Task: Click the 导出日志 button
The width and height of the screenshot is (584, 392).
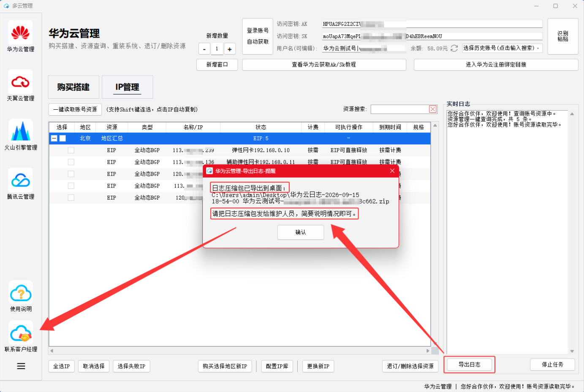Action: (x=469, y=365)
